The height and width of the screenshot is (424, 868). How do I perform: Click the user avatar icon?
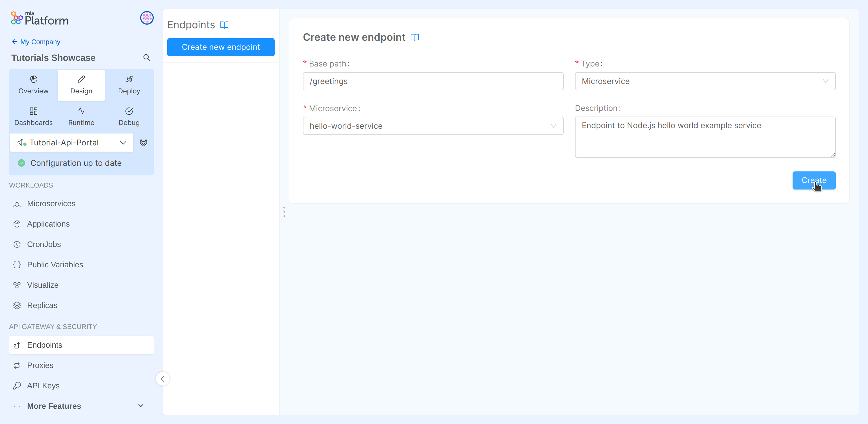[x=147, y=18]
